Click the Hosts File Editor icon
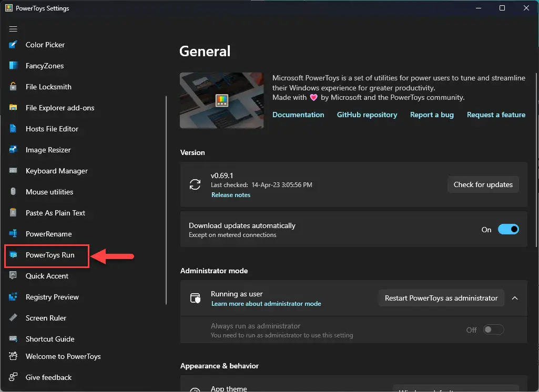The image size is (539, 392). click(x=13, y=129)
